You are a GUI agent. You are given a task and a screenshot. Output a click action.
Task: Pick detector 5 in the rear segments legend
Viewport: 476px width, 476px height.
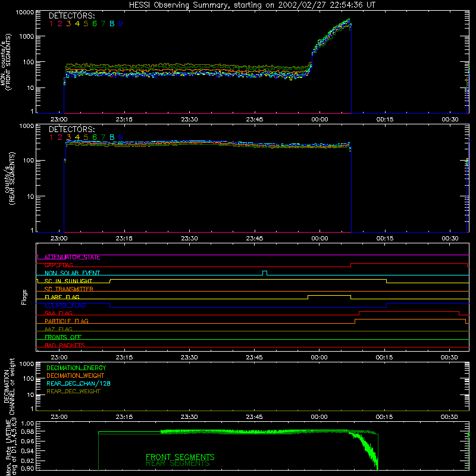click(x=86, y=137)
